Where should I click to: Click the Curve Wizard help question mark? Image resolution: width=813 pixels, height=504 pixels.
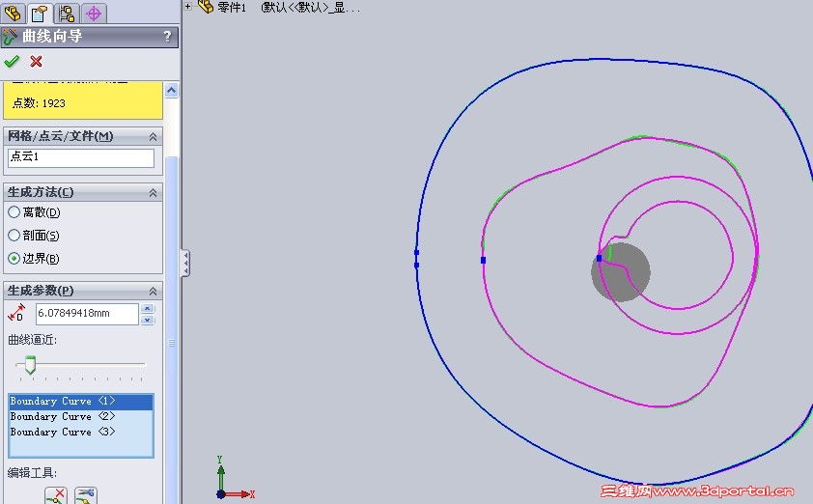(x=167, y=37)
